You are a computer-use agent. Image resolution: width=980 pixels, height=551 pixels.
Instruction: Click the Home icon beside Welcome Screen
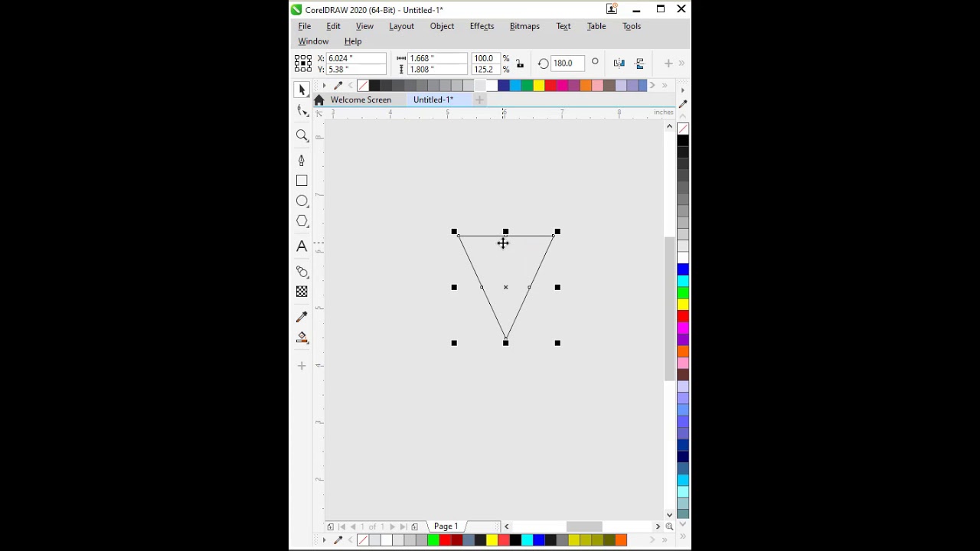(319, 100)
